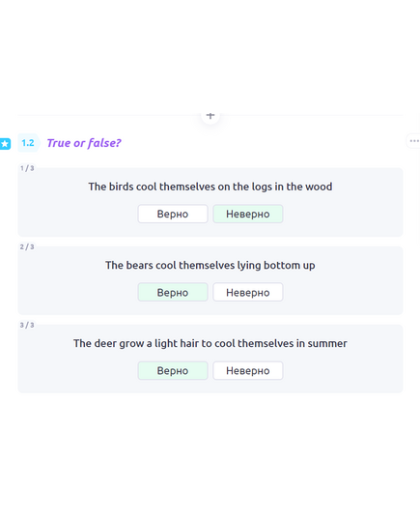
Task: Click the 'True or false?' exercise title
Action: pyautogui.click(x=84, y=143)
